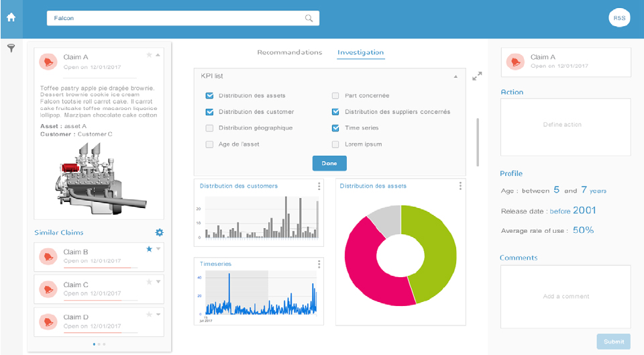Expand KPI panel with the fullscreen arrows icon
Screen dimensions: 644x355
pos(477,77)
